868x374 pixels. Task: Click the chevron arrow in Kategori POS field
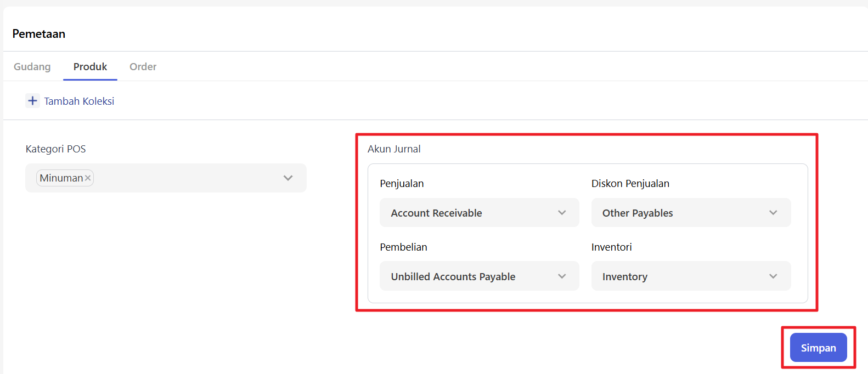pos(288,178)
